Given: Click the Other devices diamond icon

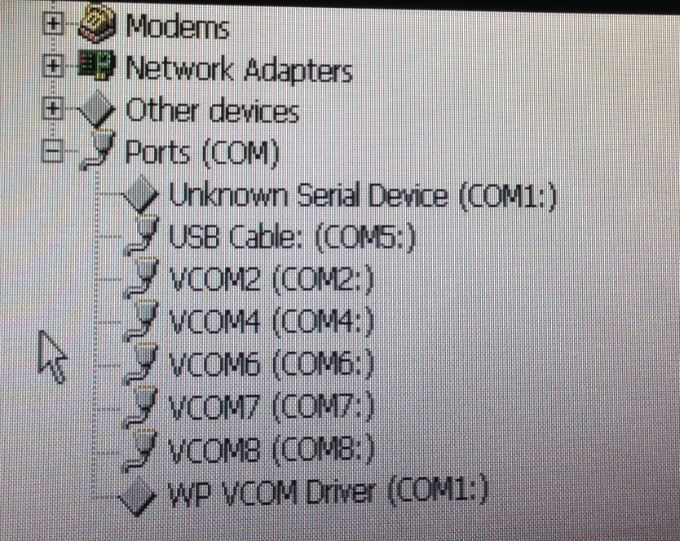Looking at the screenshot, I should [x=97, y=108].
